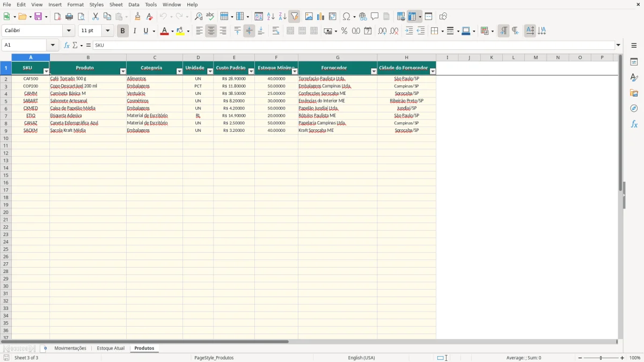Add a decimal place
Viewport: 644px width, 362px height.
tap(382, 31)
